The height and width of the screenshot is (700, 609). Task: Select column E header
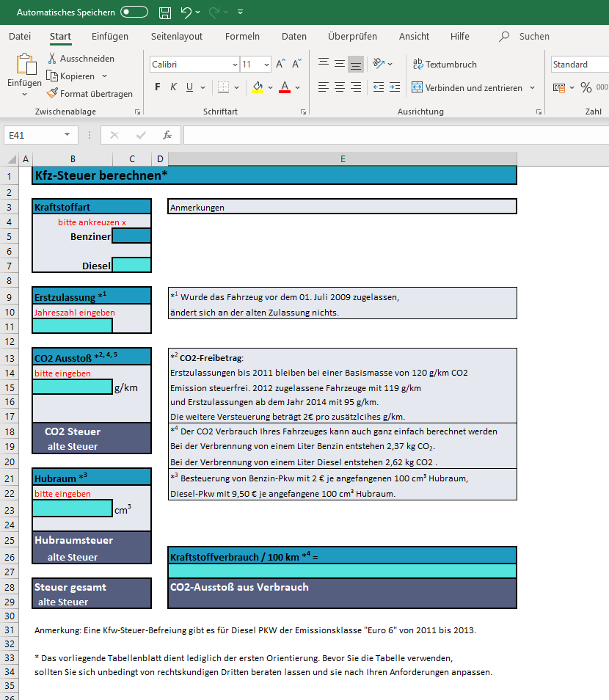point(343,159)
